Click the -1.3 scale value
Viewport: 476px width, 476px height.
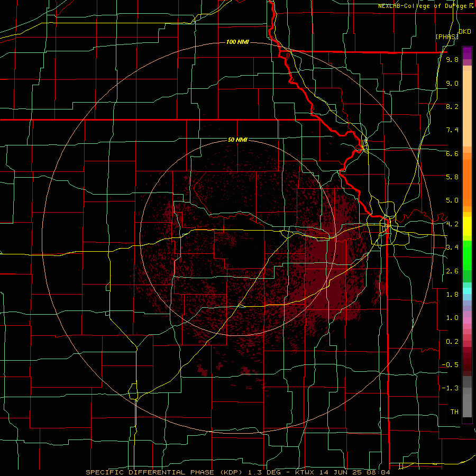tap(450, 388)
